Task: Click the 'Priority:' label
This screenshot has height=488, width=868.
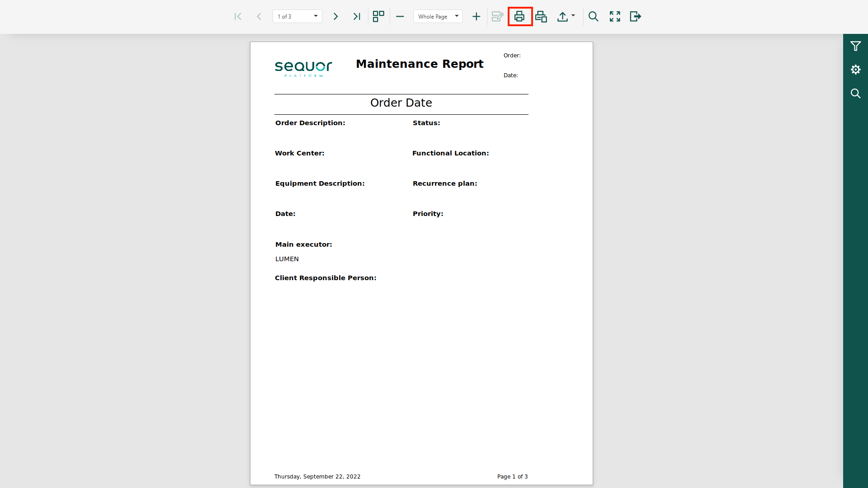Action: click(428, 214)
